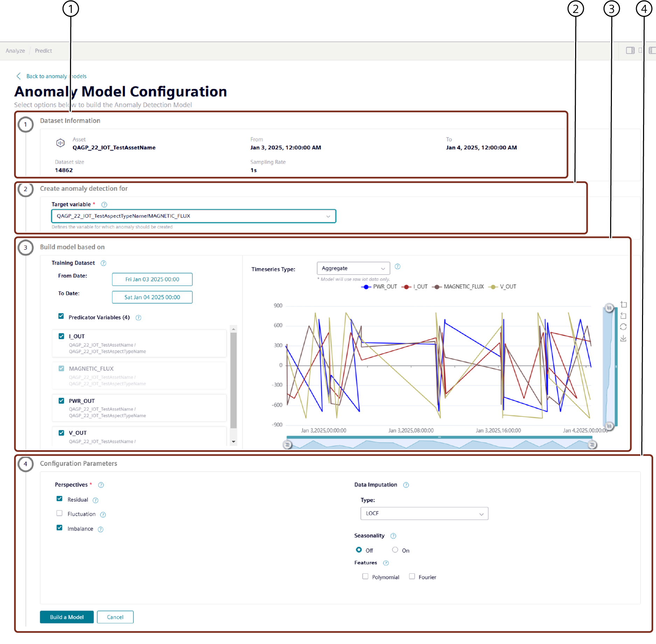Viewport: 656px width, 644px height.
Task: Click the chart restore (refresh) icon
Action: (x=623, y=327)
